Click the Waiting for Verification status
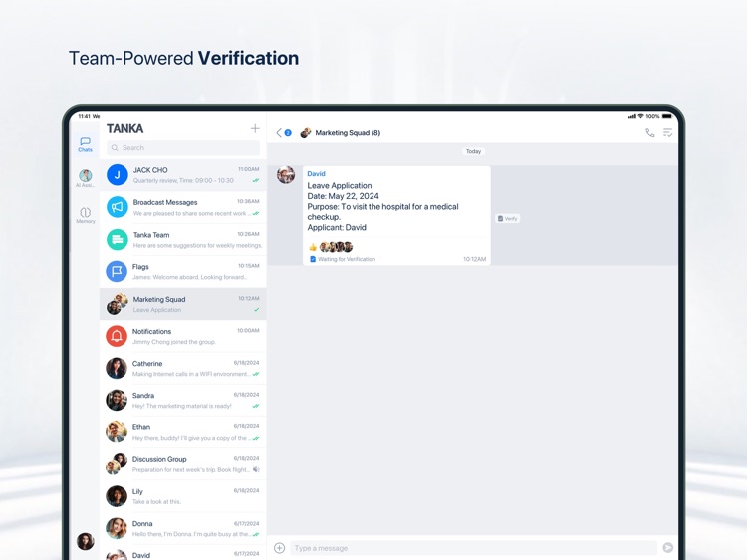747x560 pixels. click(343, 259)
